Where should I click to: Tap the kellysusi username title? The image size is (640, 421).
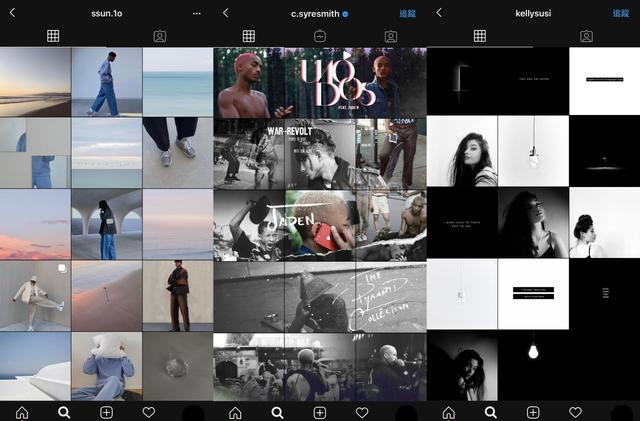point(533,13)
